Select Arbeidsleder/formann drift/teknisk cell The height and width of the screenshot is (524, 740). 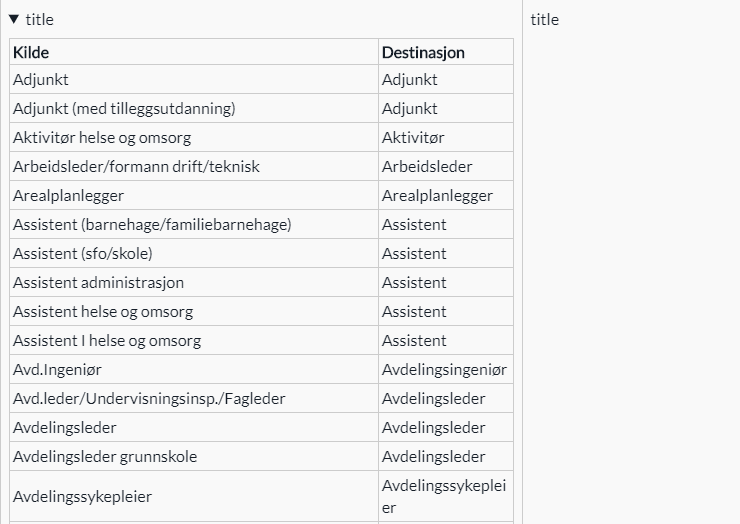pyautogui.click(x=136, y=167)
